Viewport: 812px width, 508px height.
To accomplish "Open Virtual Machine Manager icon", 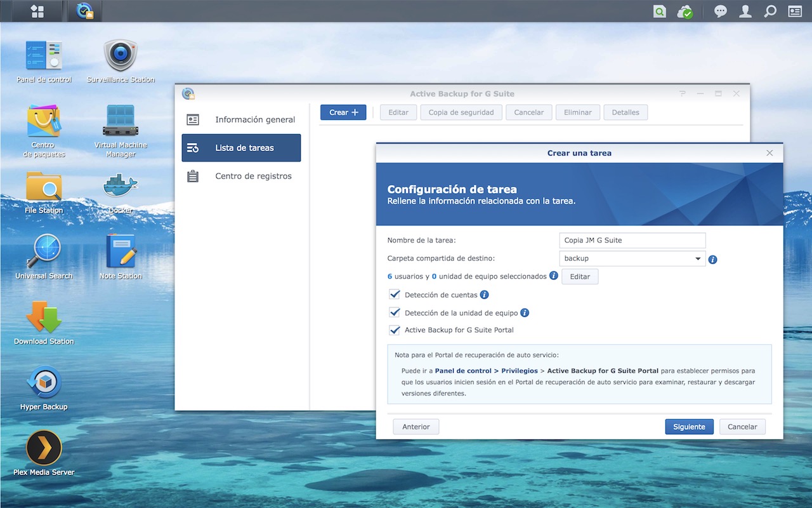I will click(121, 124).
